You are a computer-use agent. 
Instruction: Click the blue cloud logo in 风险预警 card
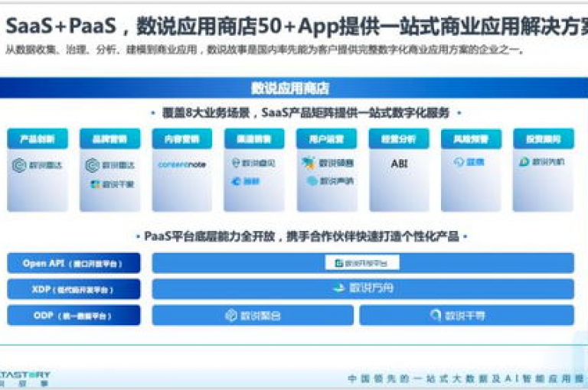click(469, 162)
